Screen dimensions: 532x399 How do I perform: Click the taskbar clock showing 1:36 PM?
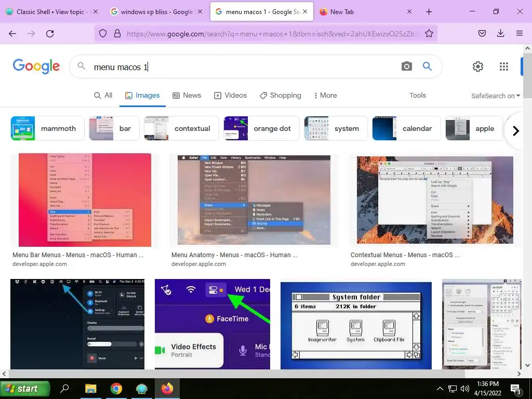487,389
